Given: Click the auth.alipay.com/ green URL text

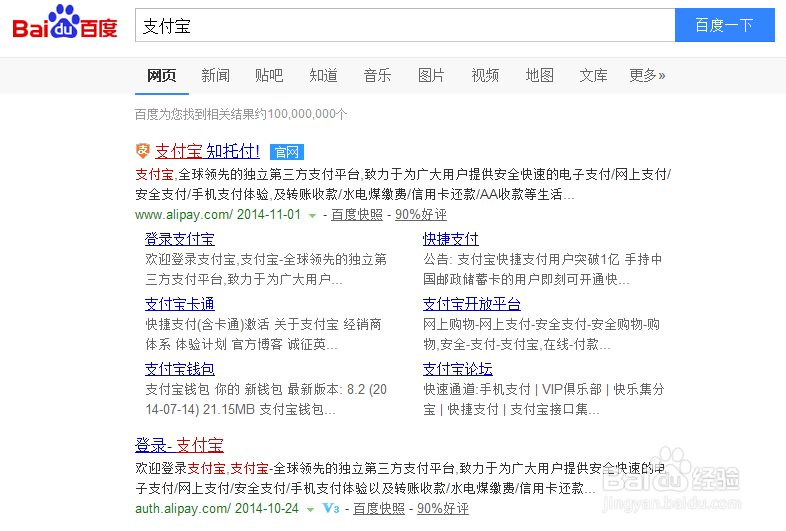Looking at the screenshot, I should coord(183,508).
